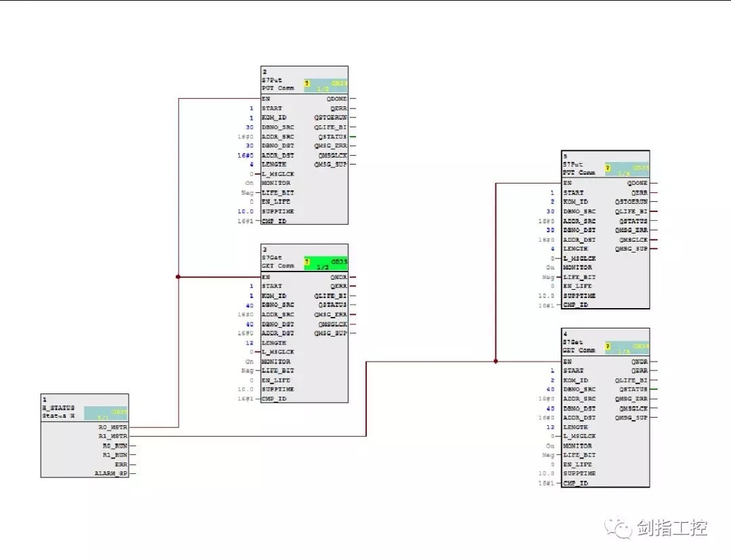Click yellow question mark icon on block 4
Screen dimensions: 731x560
click(x=608, y=347)
